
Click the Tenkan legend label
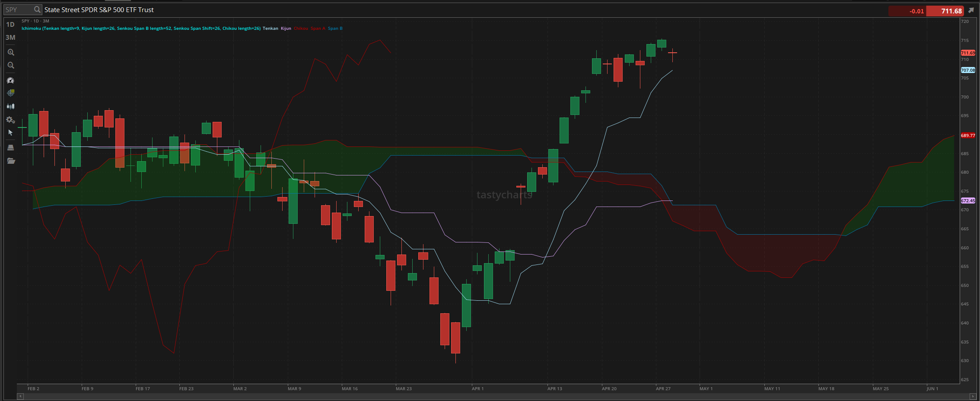coord(270,29)
